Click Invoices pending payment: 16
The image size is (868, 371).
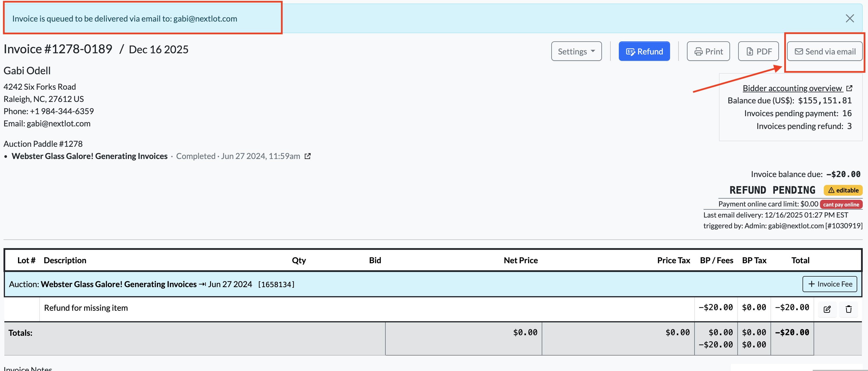pos(798,113)
